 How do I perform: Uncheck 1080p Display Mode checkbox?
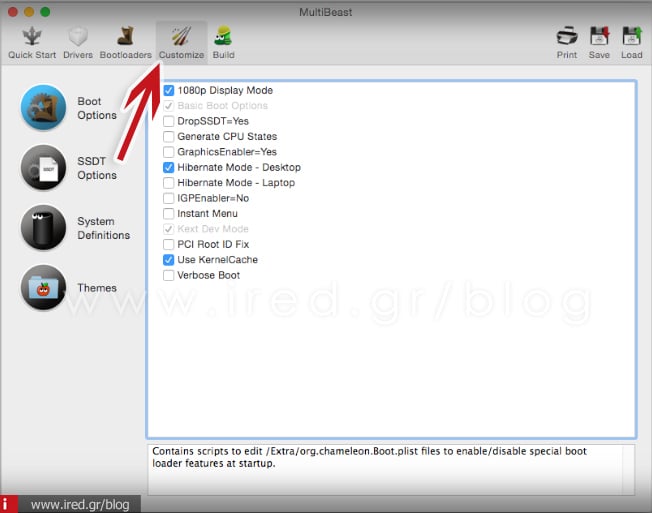[x=168, y=90]
